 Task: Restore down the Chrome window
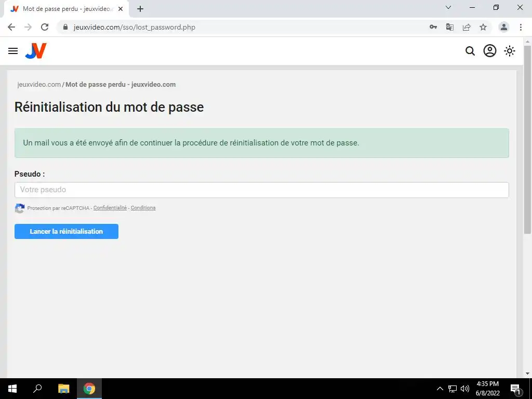coord(496,7)
